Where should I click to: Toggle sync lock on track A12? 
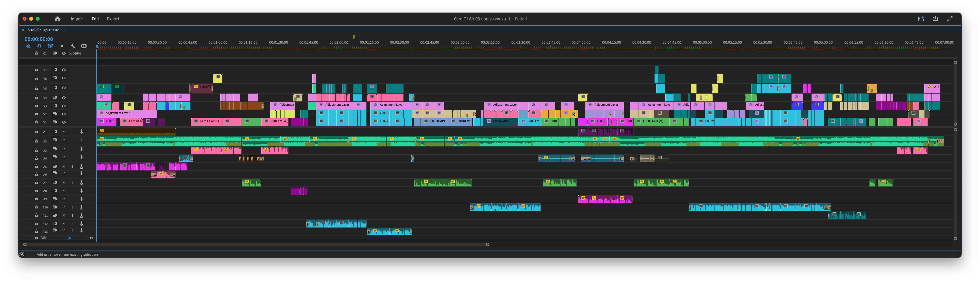coord(55,224)
